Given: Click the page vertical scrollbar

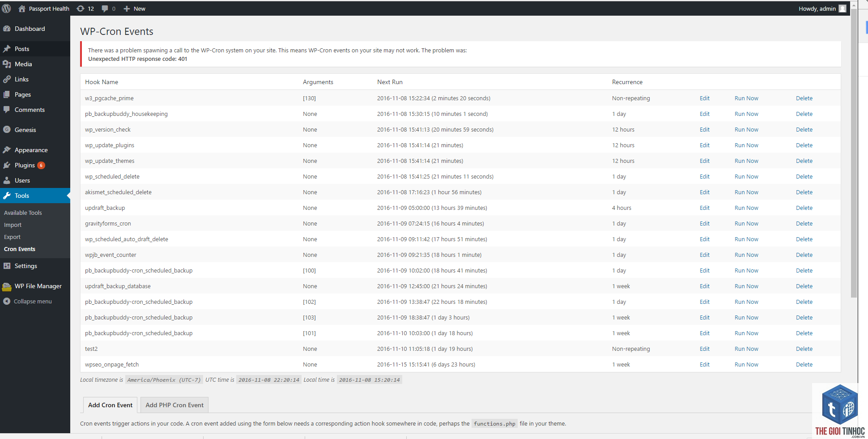Looking at the screenshot, I should pyautogui.click(x=854, y=152).
